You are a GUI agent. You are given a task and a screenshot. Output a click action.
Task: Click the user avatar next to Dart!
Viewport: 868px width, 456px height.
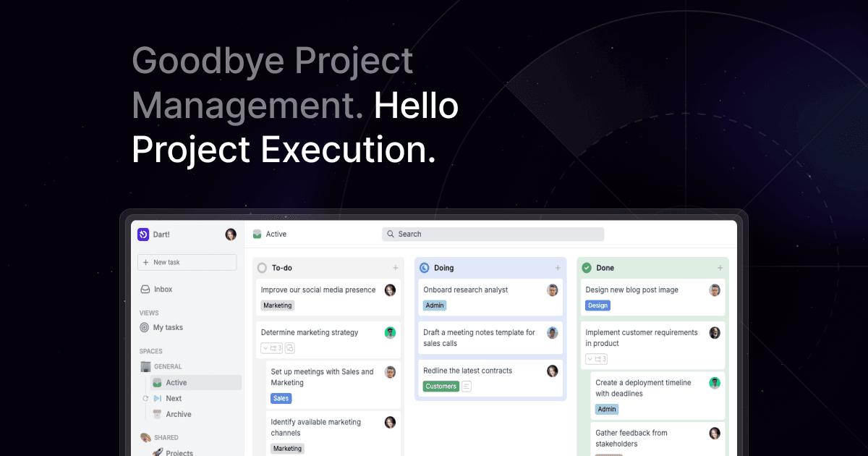[x=231, y=234]
